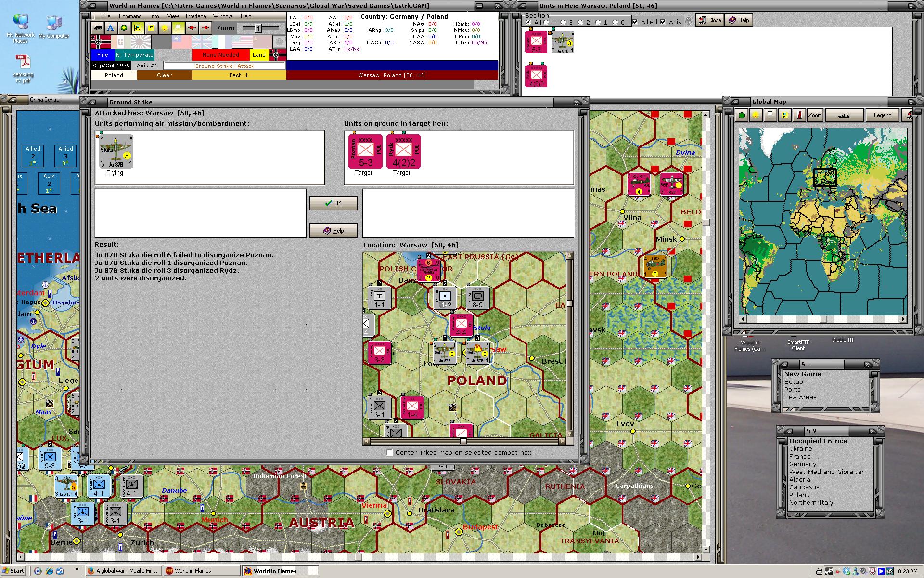The width and height of the screenshot is (924, 578).
Task: Click Help in Ground Strike dialog
Action: click(333, 231)
